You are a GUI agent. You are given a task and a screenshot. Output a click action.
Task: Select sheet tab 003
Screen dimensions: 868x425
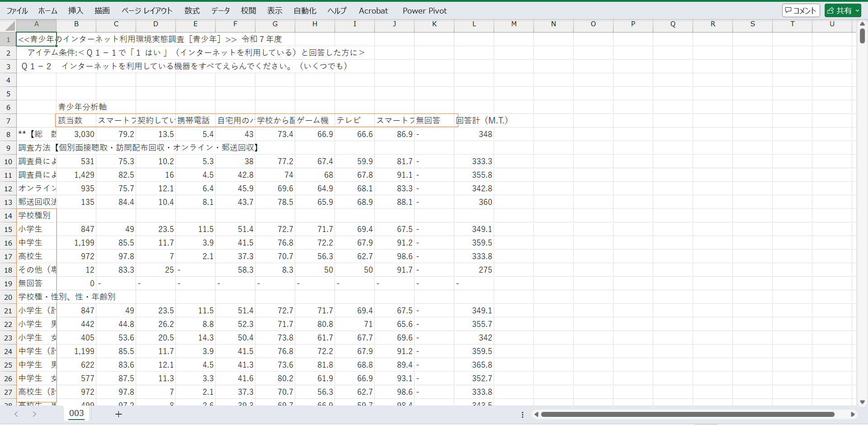[x=76, y=413]
